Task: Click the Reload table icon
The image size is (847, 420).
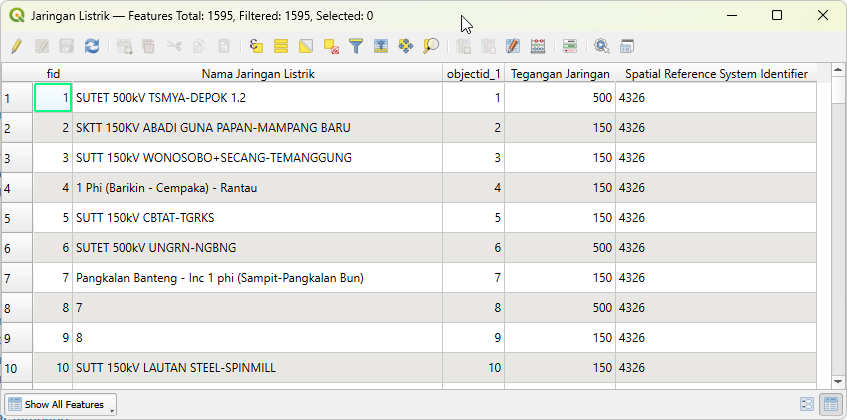Action: coord(92,46)
